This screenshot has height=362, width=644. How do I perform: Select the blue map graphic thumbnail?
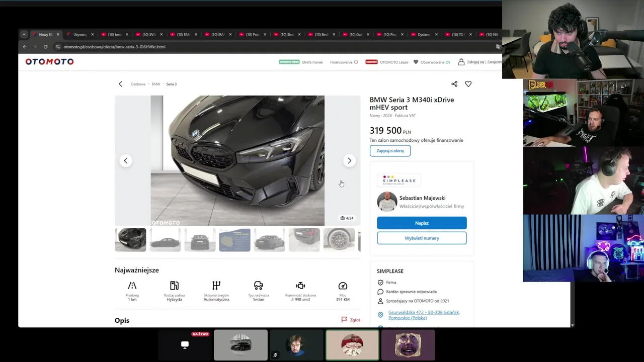[x=234, y=240]
